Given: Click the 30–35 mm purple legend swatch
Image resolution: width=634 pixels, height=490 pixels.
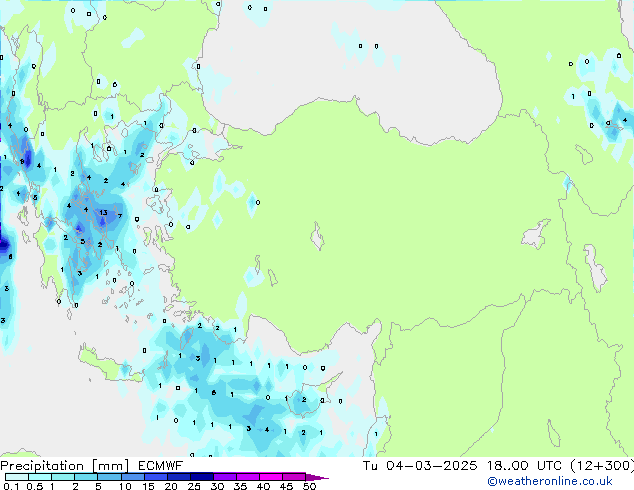Looking at the screenshot, I should click(x=225, y=477).
